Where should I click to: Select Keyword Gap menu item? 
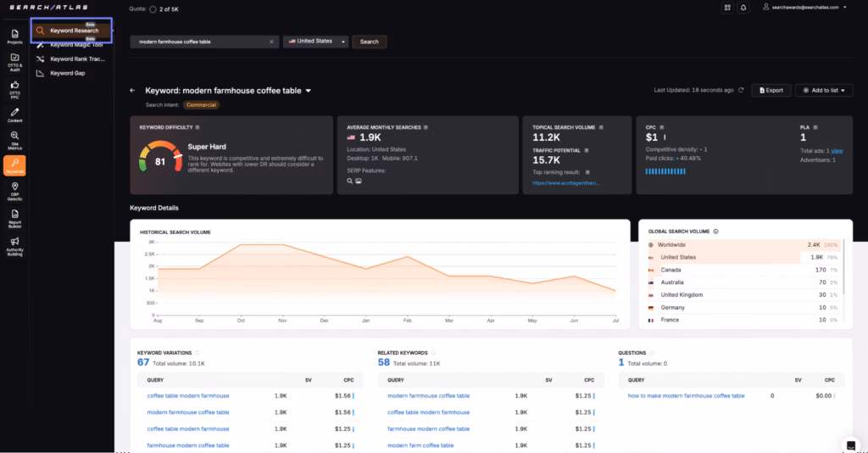point(67,73)
